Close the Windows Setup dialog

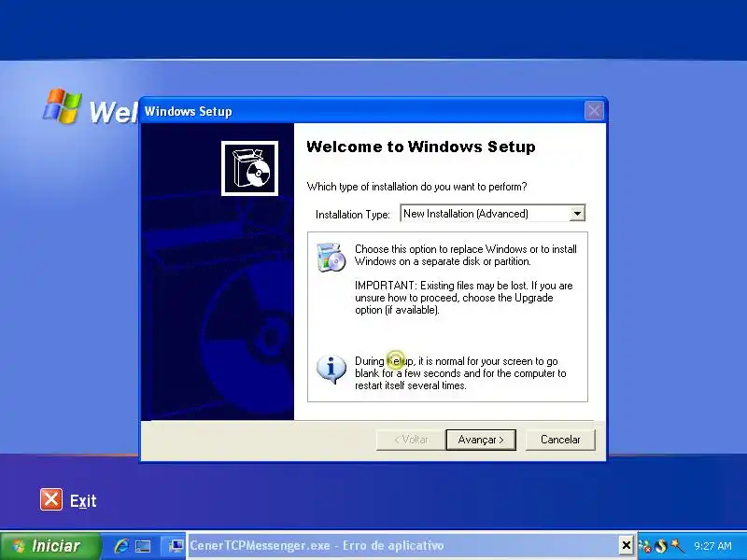594,111
